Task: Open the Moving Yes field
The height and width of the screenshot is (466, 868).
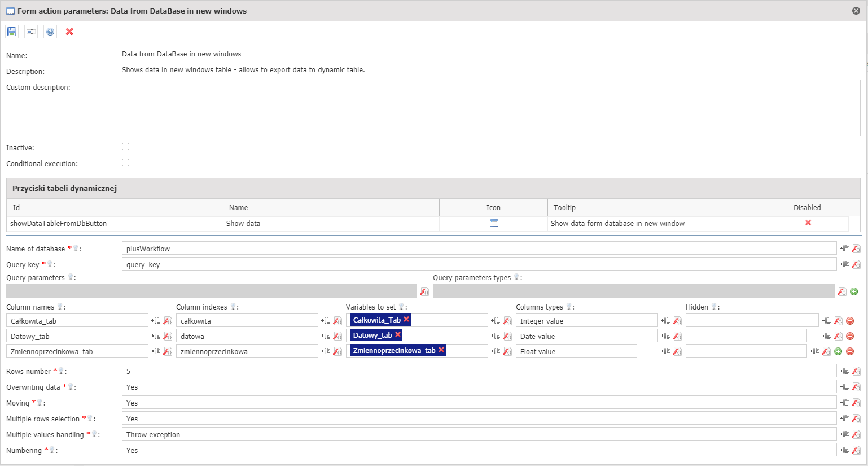Action: (479, 403)
